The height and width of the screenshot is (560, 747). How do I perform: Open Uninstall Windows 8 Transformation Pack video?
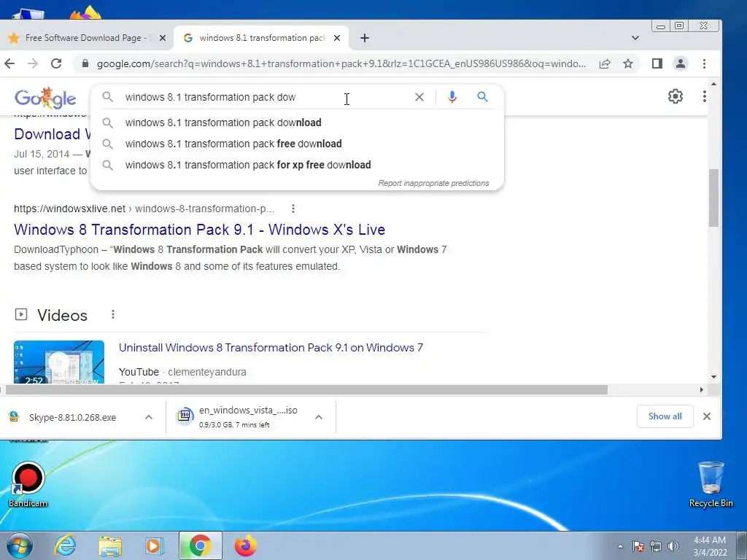tap(271, 348)
